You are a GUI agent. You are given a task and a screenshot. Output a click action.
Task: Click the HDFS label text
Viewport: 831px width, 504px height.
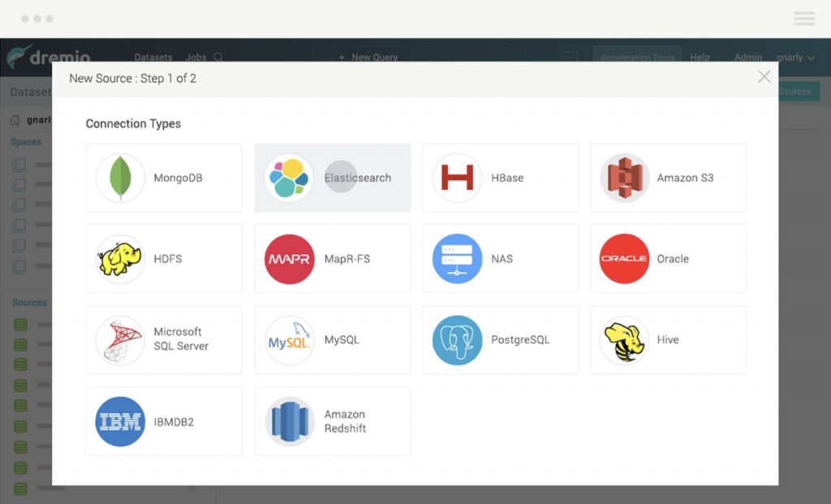tap(168, 259)
